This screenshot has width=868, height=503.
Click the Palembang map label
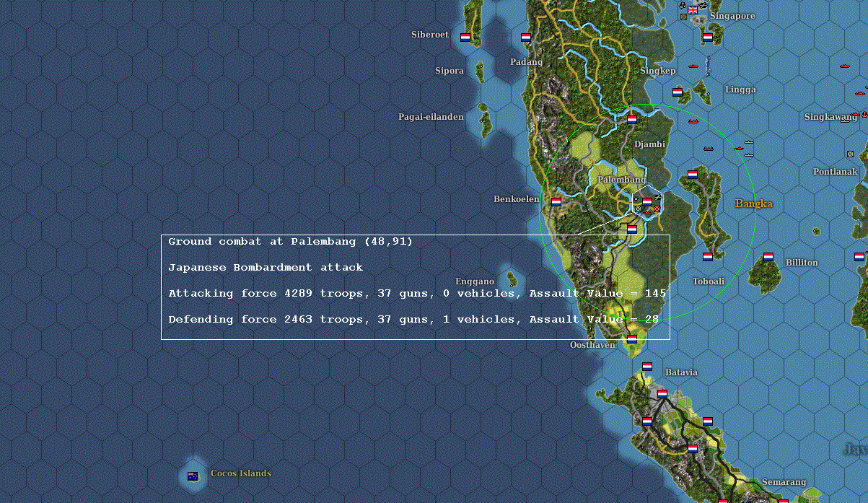tap(622, 179)
